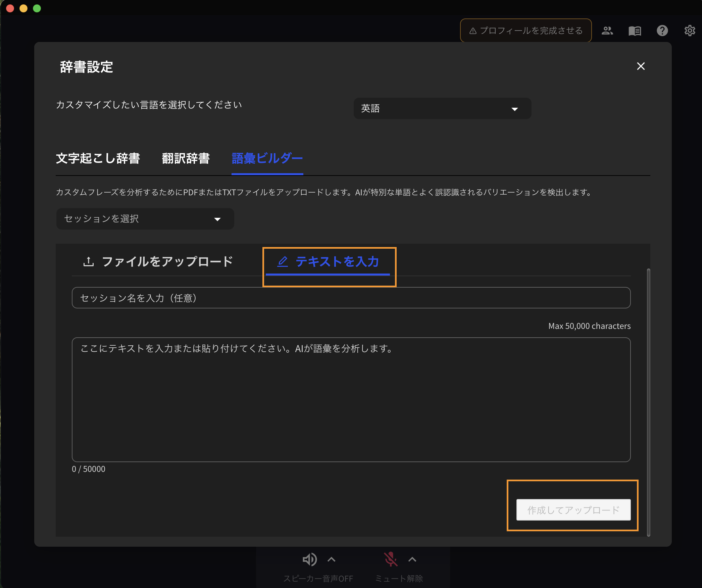The height and width of the screenshot is (588, 702).
Task: Switch to the 文字起こし辞書 tab
Action: point(98,158)
